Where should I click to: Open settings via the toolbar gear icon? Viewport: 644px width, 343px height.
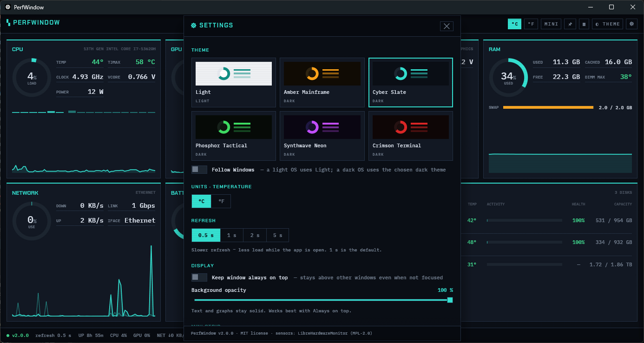631,24
